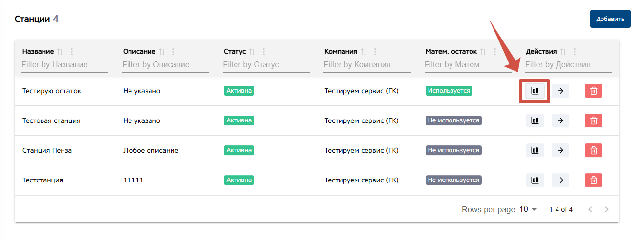644x240 pixels.
Task: Expand Rows per page dropdown
Action: point(528,209)
